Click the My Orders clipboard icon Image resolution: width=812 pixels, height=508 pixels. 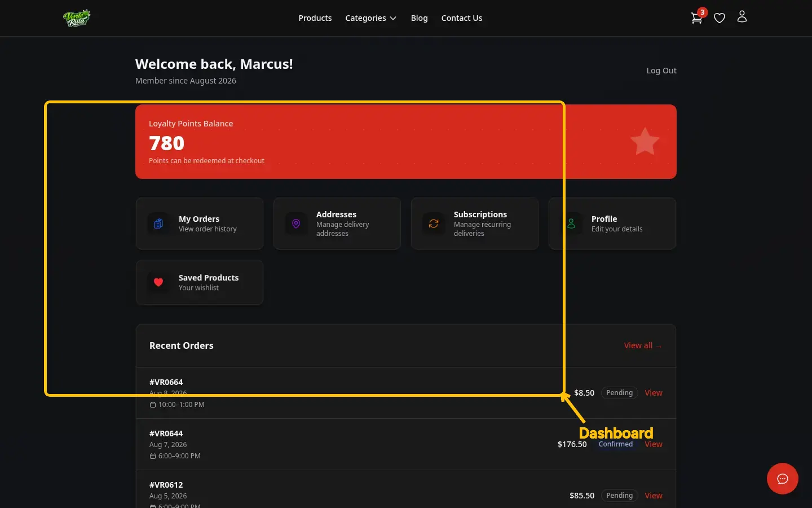158,224
